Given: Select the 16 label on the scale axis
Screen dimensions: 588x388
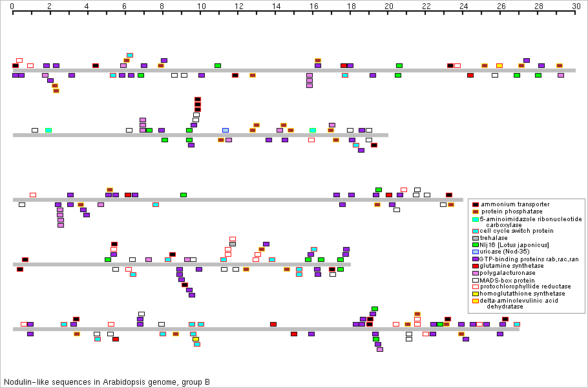Looking at the screenshot, I should [314, 6].
